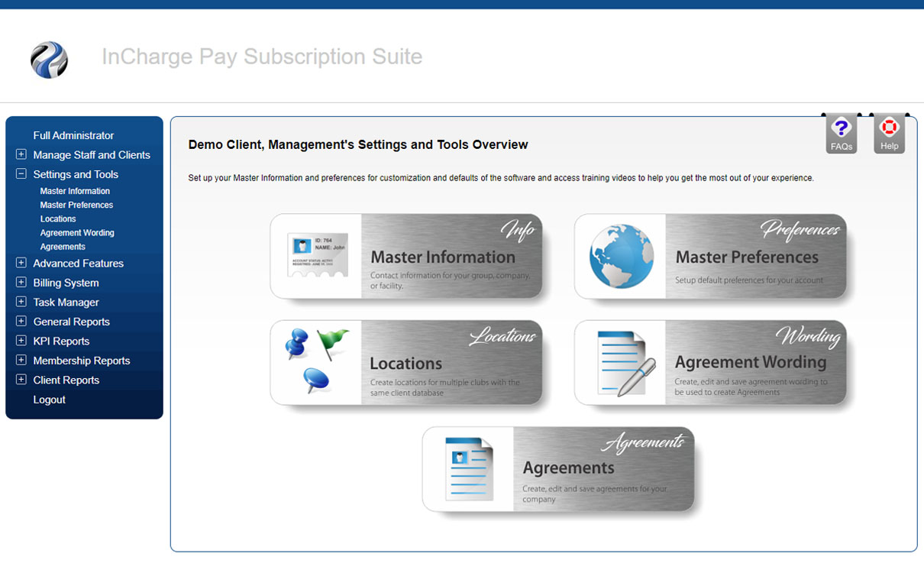
Task: Open the Agreement Wording card title
Action: click(751, 362)
